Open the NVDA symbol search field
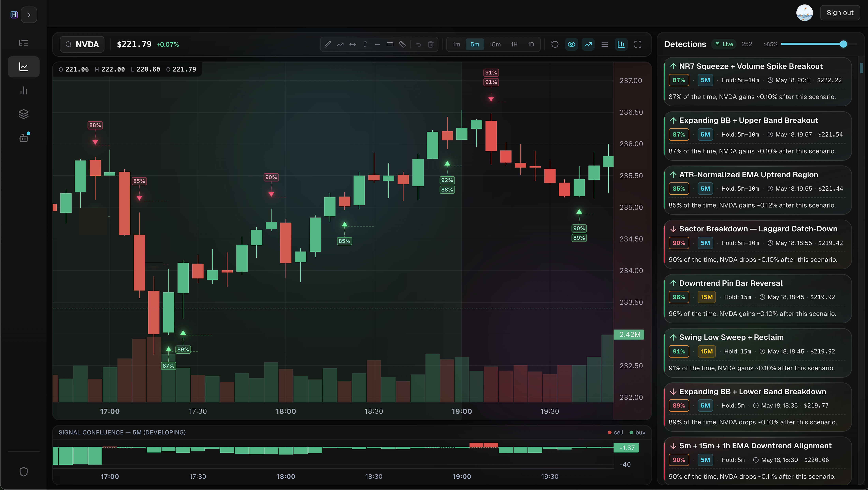This screenshot has width=868, height=490. coord(82,45)
